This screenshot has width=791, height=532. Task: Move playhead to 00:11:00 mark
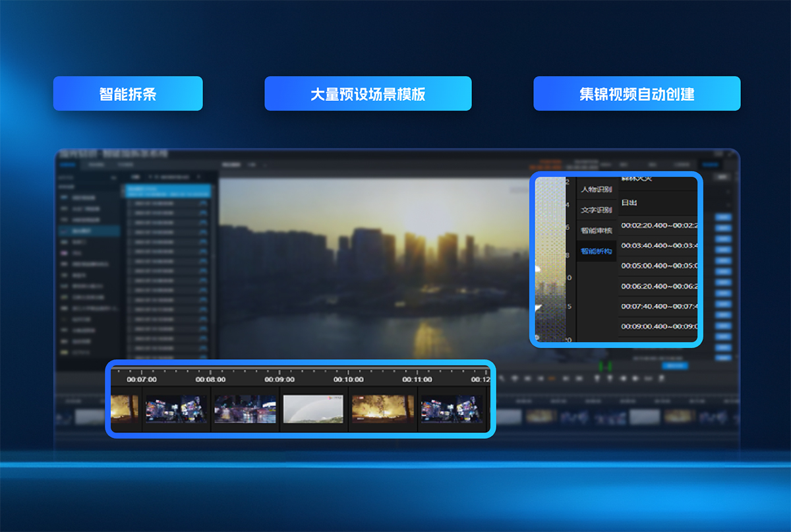(417, 379)
